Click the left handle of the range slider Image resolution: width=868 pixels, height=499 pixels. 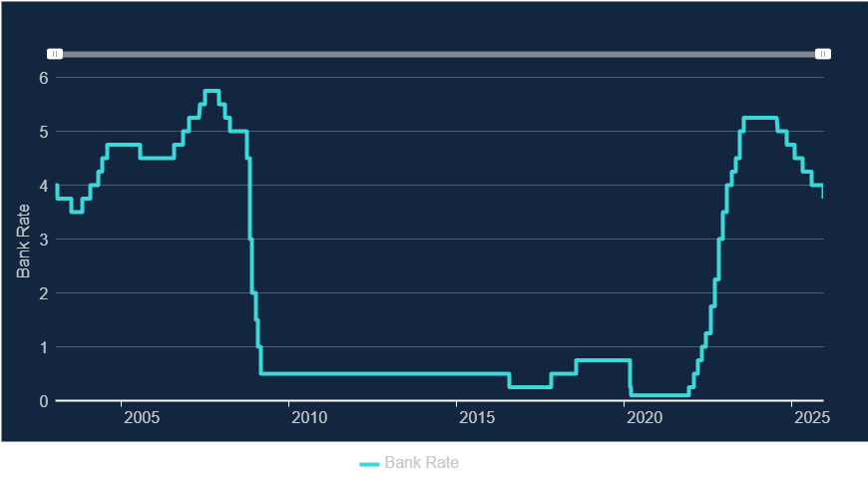(56, 54)
